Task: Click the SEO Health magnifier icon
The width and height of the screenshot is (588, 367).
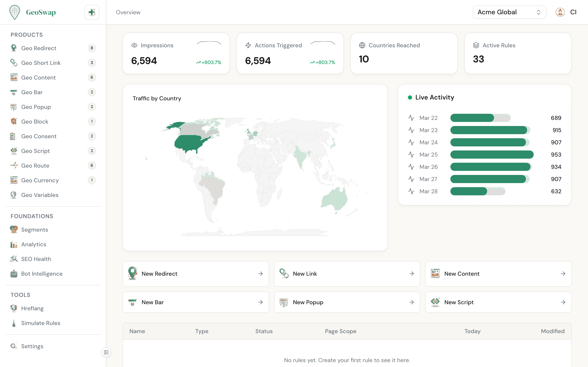Action: coord(14,259)
